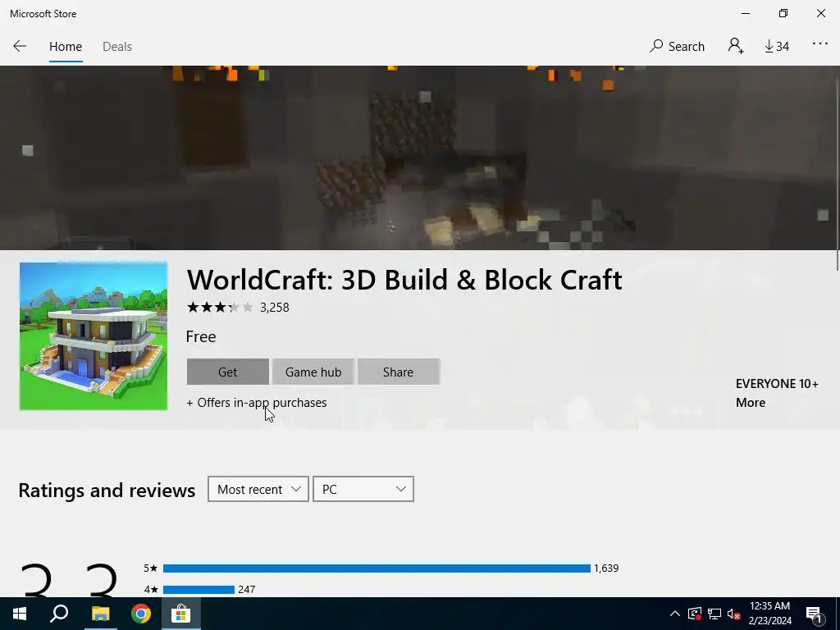Switch to the Deals tab
Image resolution: width=840 pixels, height=630 pixels.
point(116,47)
